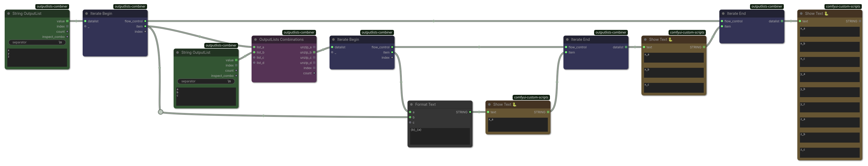The width and height of the screenshot is (868, 166).
Task: Click the {b}_{a} template box in Format Text
Action: (x=440, y=136)
